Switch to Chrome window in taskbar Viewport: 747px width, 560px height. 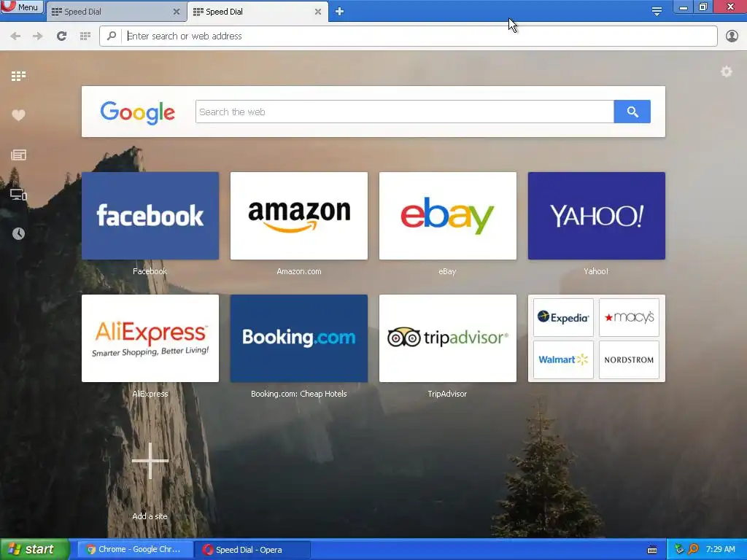tap(135, 550)
